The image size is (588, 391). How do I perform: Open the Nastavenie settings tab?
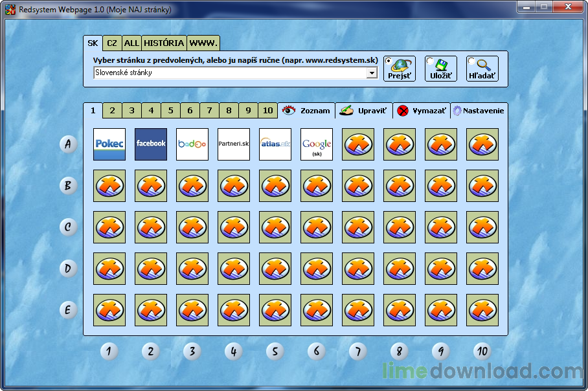click(479, 111)
